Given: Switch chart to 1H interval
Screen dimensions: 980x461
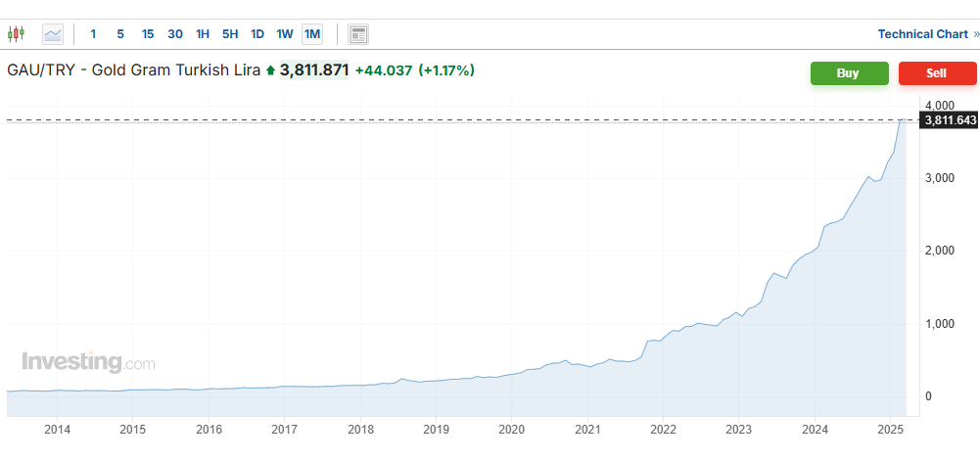Looking at the screenshot, I should pos(203,34).
